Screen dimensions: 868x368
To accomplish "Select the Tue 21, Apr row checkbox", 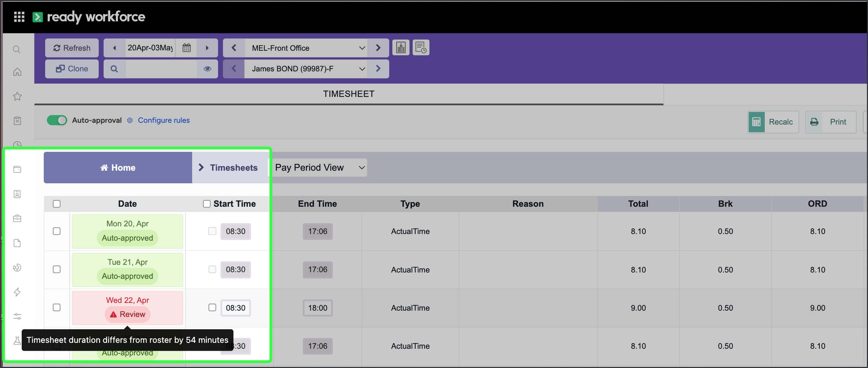I will coord(57,269).
